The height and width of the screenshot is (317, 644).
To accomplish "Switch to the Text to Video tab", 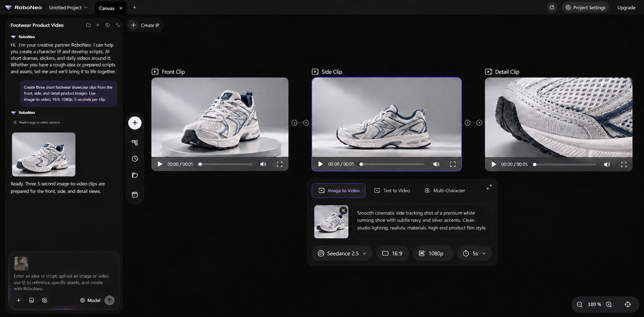I will pyautogui.click(x=392, y=191).
